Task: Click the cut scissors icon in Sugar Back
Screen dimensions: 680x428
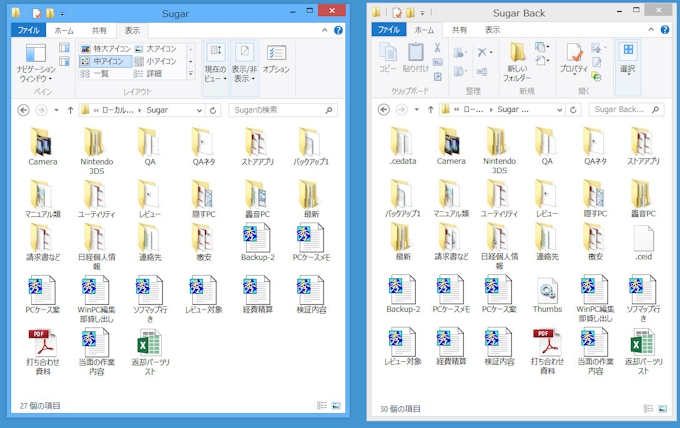Action: tap(437, 47)
